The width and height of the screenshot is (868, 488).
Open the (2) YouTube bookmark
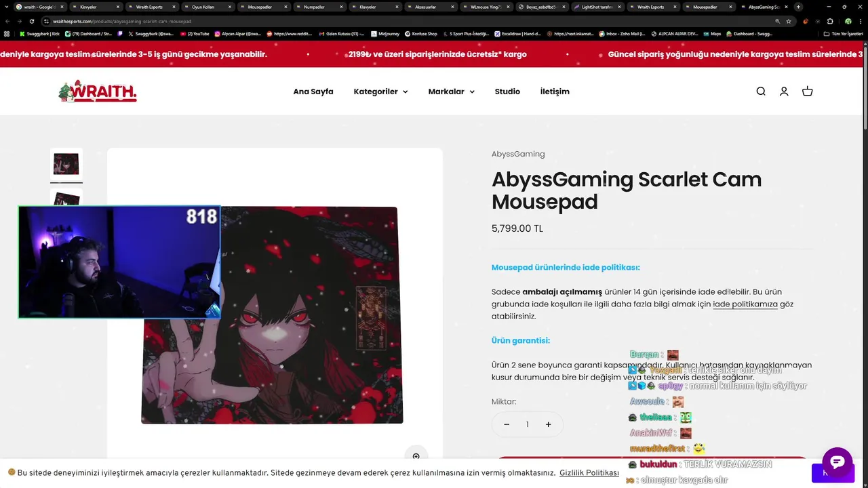click(195, 33)
